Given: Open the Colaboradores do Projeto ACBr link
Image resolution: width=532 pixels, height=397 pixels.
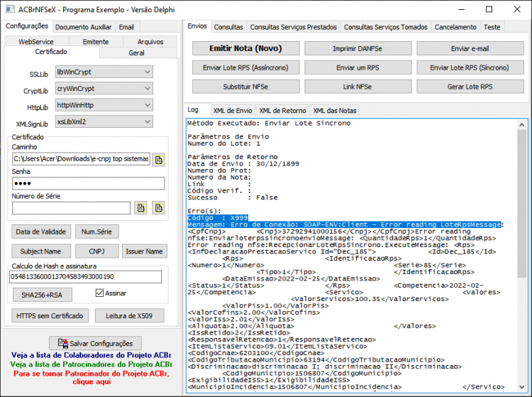Looking at the screenshot, I should point(91,355).
